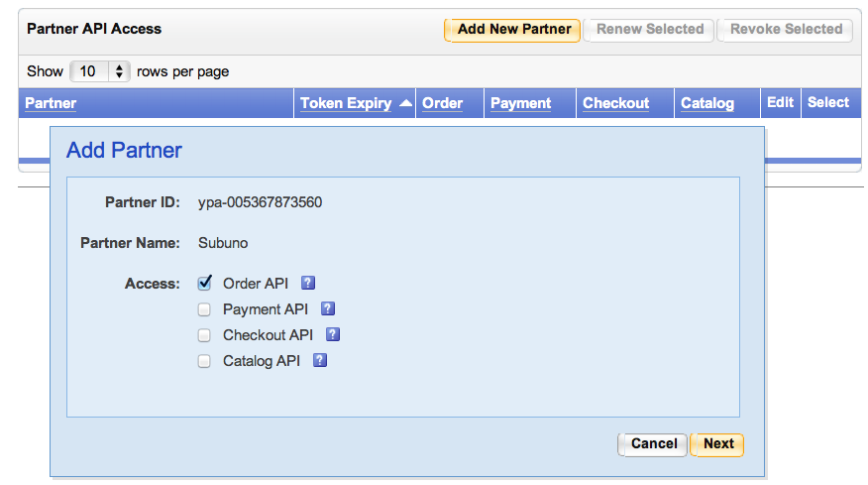Screen dimensions: 868x485
Task: Click help icon next to Payment API
Action: click(x=328, y=309)
